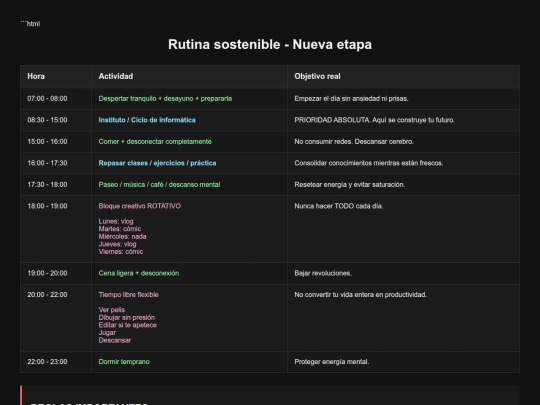This screenshot has height=405, width=540.
Task: Click 'Repasar clases / ejercicios / práctica'
Action: (157, 163)
